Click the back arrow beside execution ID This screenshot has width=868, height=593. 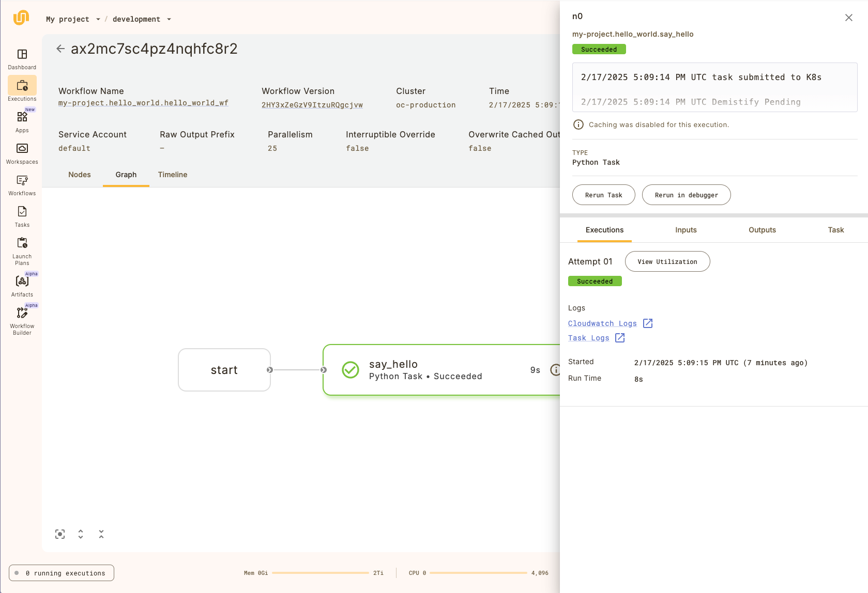(60, 49)
